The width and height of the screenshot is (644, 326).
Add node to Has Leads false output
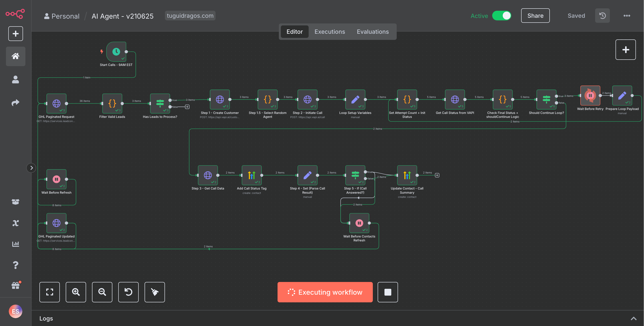pos(187,107)
